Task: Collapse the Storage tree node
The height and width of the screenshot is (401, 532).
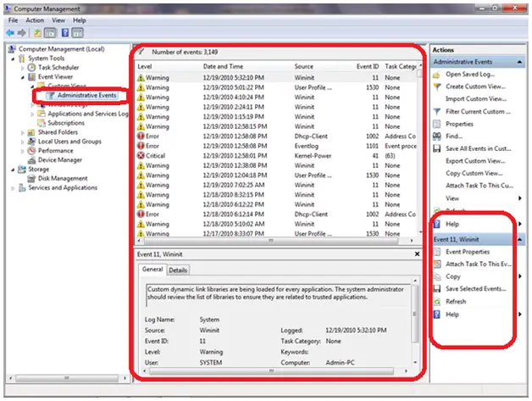Action: coord(13,170)
